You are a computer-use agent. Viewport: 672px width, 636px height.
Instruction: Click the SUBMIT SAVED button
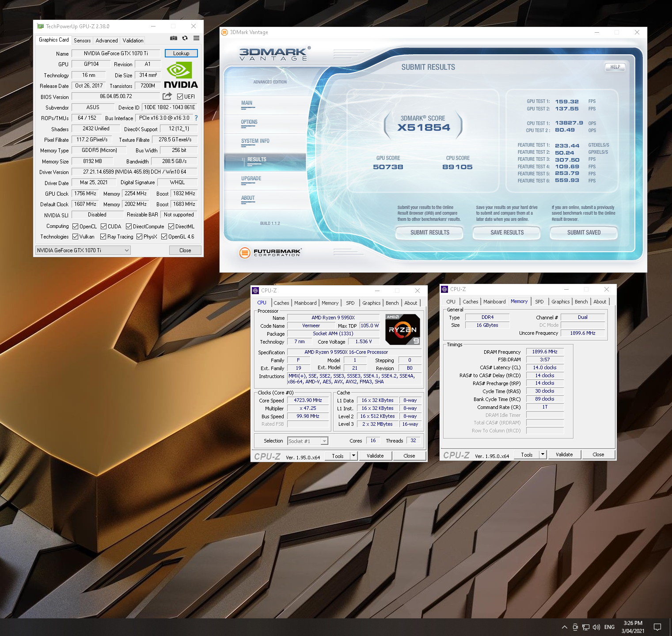pos(584,233)
